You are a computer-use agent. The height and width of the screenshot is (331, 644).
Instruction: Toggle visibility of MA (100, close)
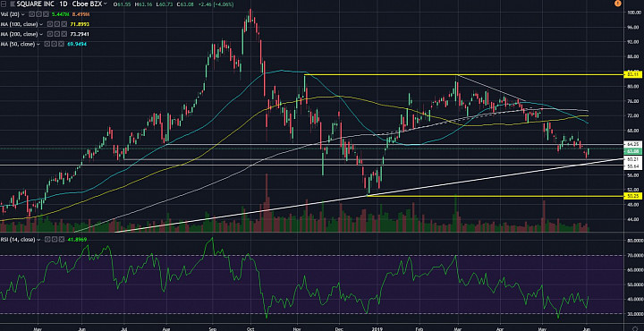[x=50, y=24]
